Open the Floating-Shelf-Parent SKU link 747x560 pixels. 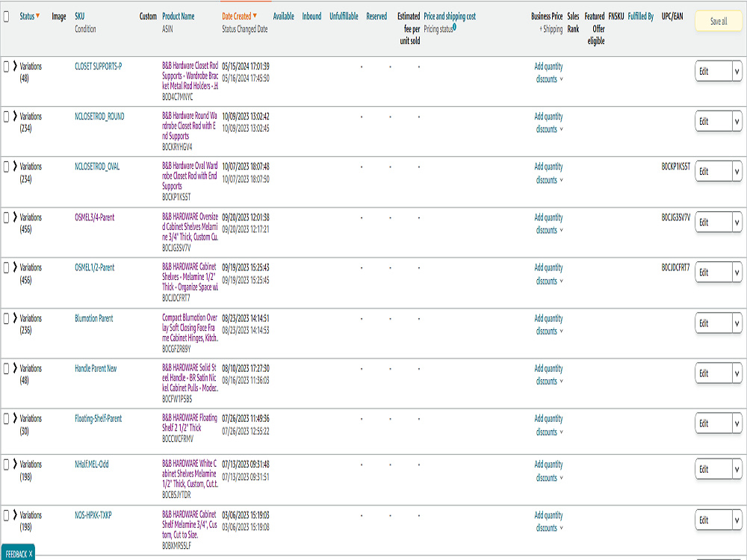pos(98,419)
